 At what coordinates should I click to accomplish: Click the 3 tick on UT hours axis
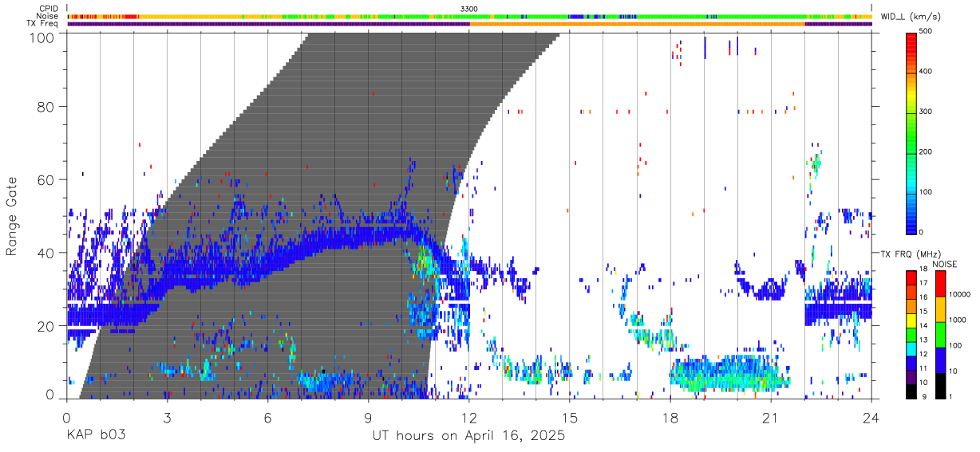(x=168, y=416)
